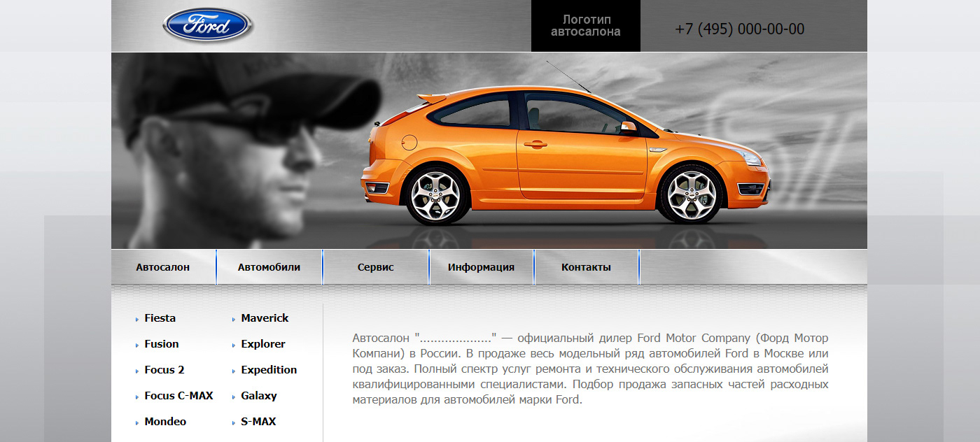The image size is (980, 442).
Task: Open the Maverick model link
Action: click(265, 318)
